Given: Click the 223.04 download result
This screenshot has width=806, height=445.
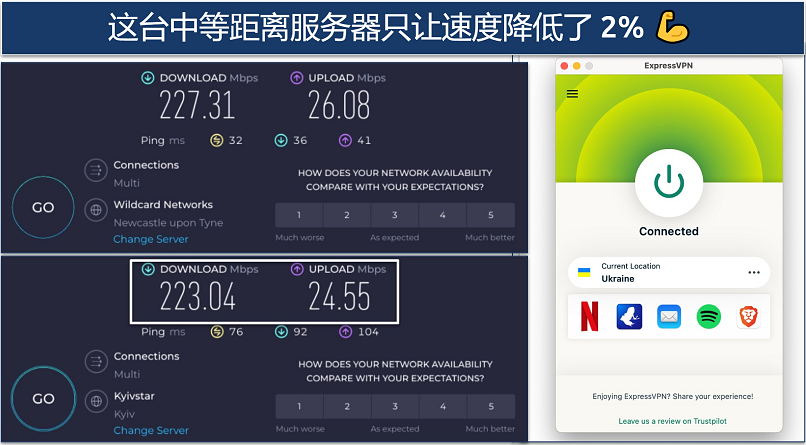Looking at the screenshot, I should [x=197, y=296].
